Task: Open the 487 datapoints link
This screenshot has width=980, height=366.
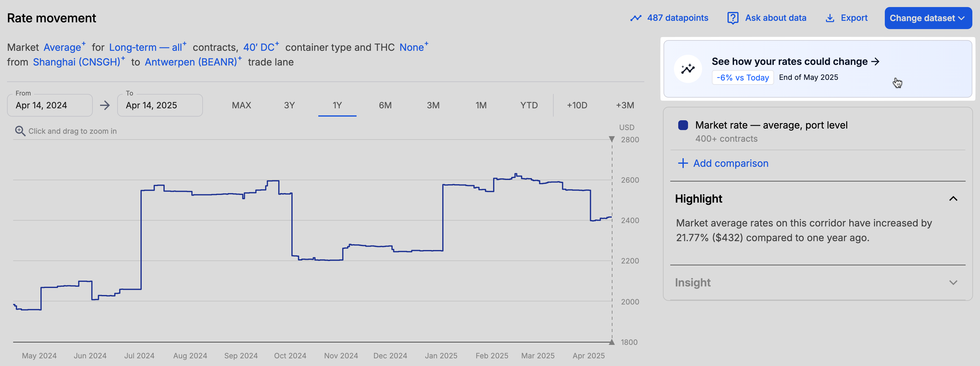Action: (x=678, y=18)
